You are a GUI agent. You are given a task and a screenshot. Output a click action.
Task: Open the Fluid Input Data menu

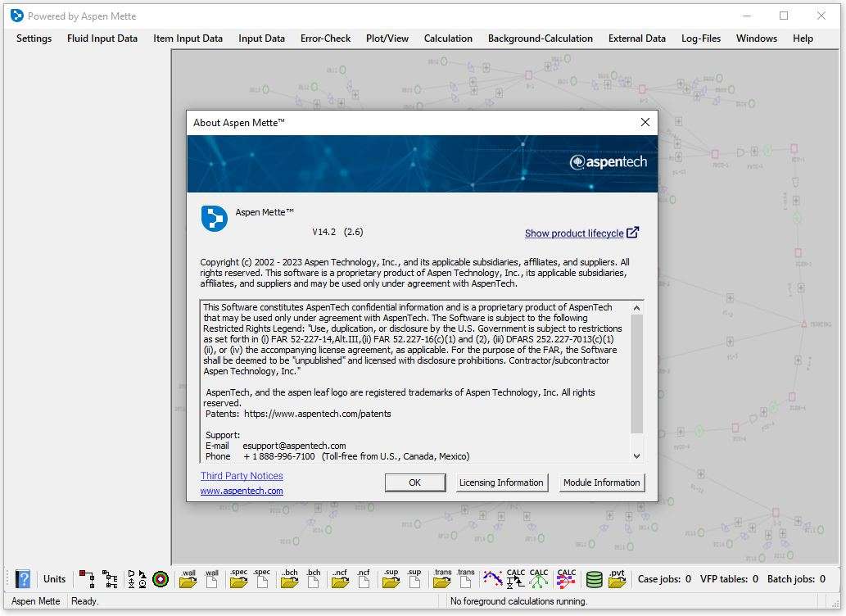pos(102,38)
